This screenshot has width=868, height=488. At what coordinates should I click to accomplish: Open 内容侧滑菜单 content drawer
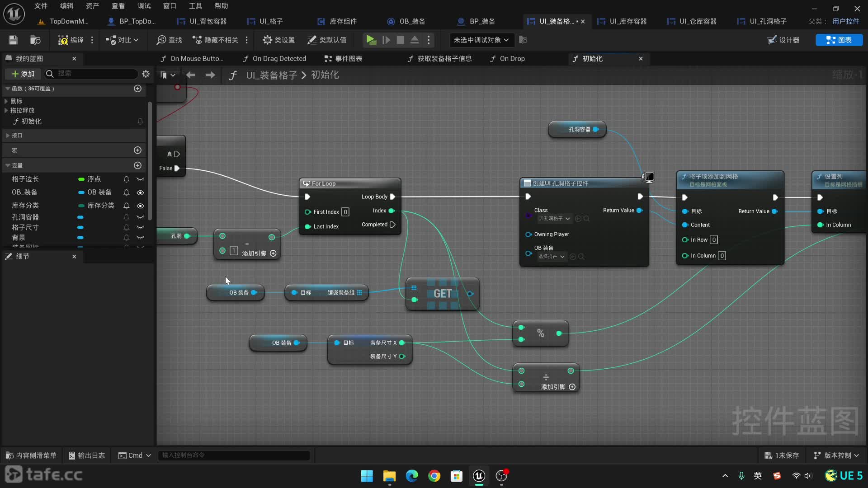[x=31, y=455]
